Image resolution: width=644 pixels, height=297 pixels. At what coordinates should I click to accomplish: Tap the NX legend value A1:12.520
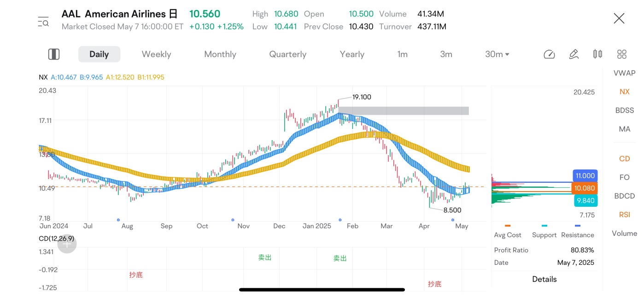click(x=120, y=77)
